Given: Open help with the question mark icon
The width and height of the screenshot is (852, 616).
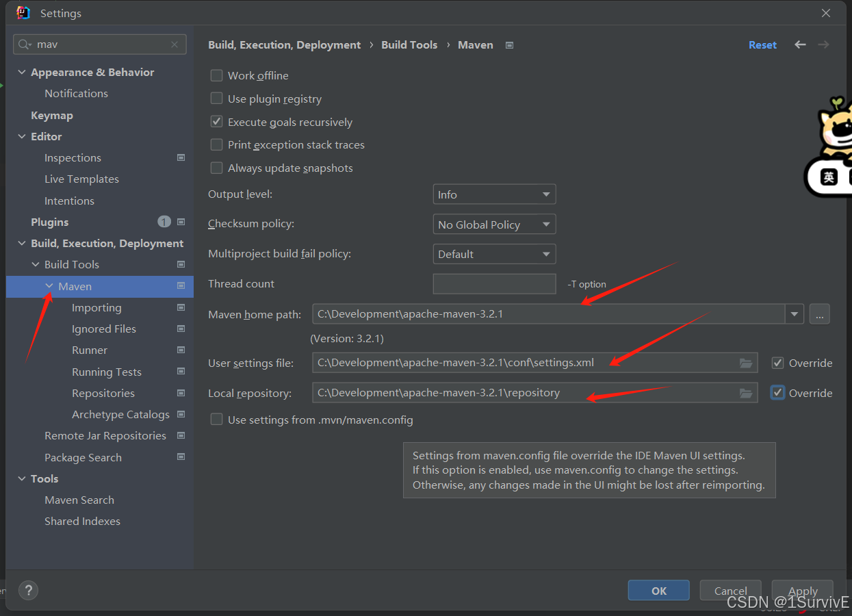Looking at the screenshot, I should coord(28,590).
